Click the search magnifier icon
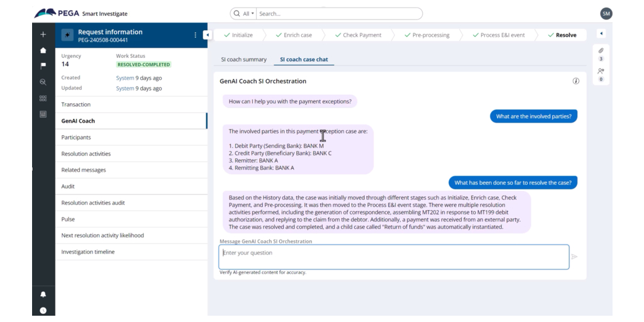 (x=236, y=14)
